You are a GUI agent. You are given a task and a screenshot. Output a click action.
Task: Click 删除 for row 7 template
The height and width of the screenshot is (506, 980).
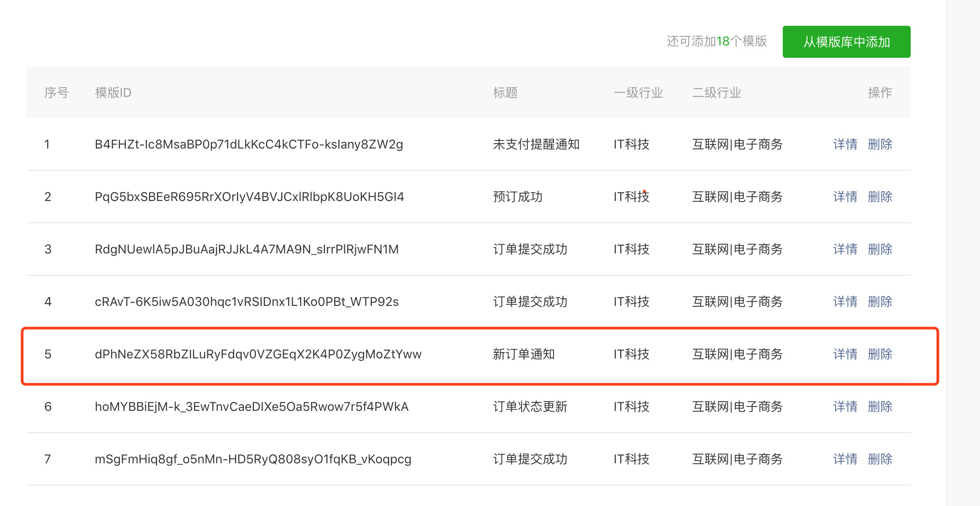click(x=880, y=459)
